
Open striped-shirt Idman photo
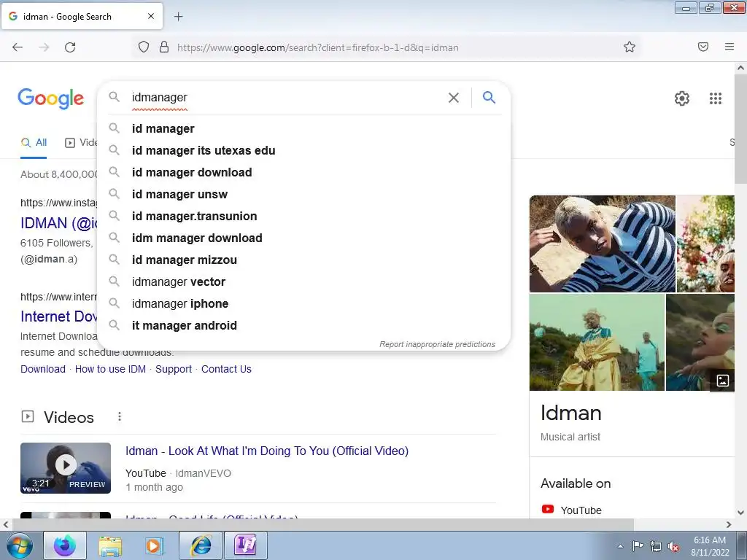602,244
